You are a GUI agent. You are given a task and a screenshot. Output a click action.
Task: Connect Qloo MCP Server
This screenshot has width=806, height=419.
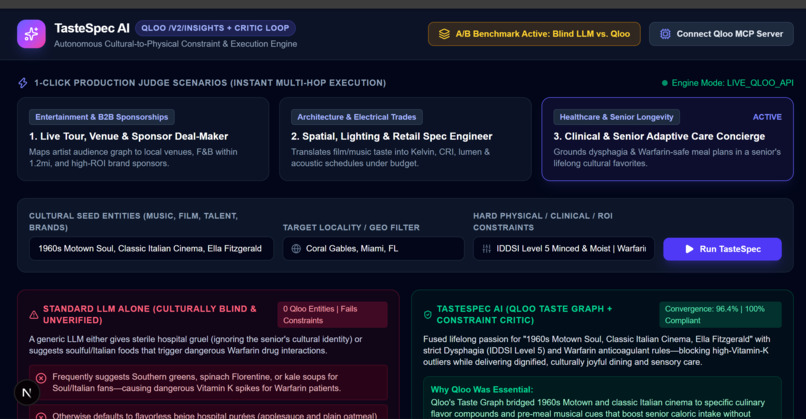point(721,34)
